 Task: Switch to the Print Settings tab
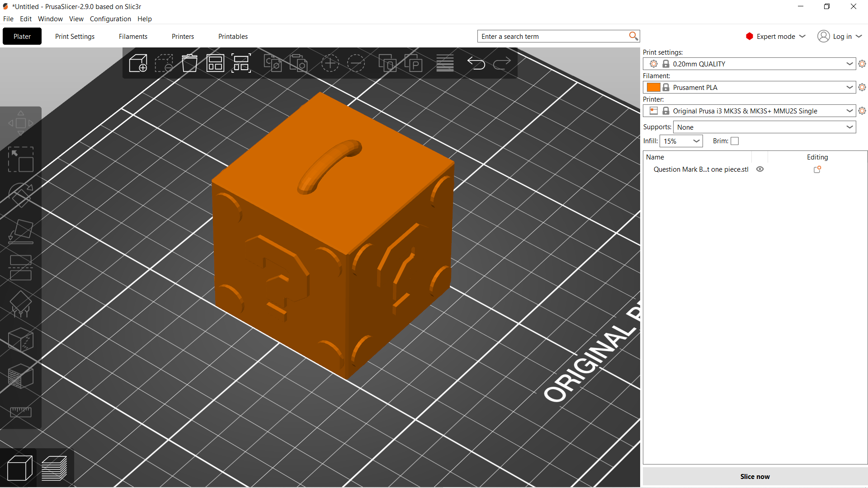pos(75,36)
